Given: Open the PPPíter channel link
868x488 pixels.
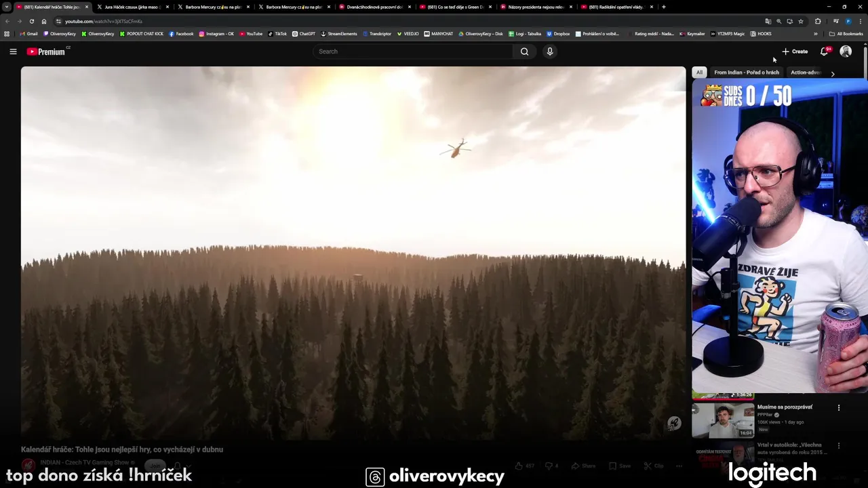Looking at the screenshot, I should tap(765, 415).
